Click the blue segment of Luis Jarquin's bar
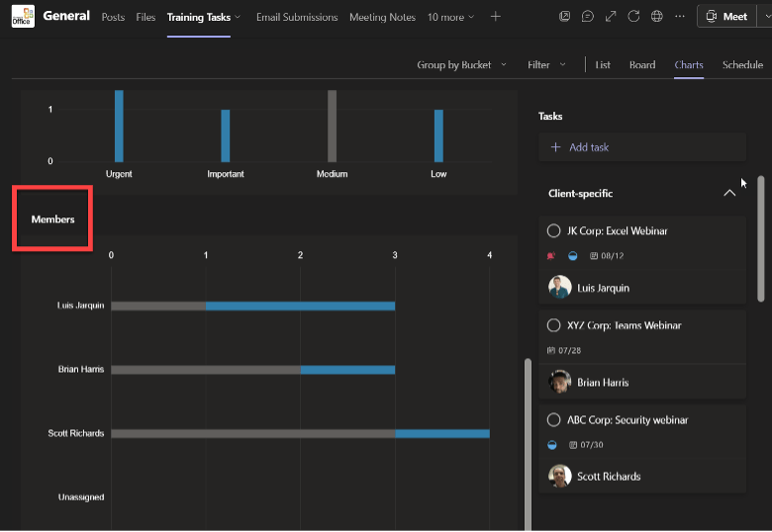 coord(300,306)
